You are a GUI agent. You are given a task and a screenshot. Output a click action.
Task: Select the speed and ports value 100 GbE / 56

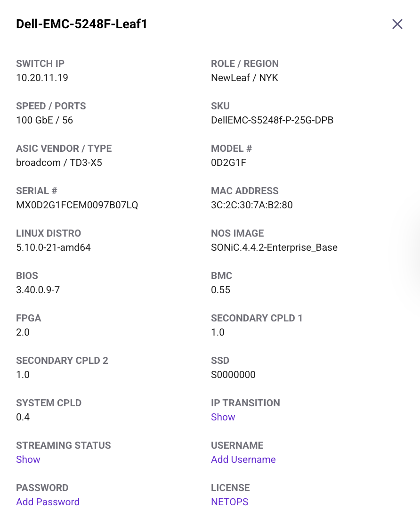[44, 120]
